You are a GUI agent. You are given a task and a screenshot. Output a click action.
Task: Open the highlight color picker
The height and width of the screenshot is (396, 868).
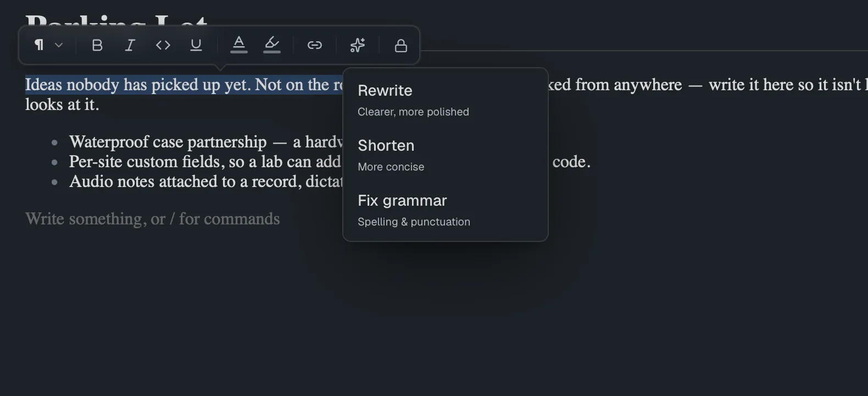point(272,45)
